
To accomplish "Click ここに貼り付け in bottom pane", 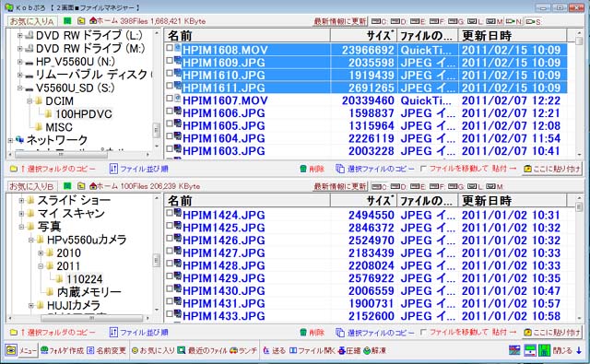I will [552, 333].
